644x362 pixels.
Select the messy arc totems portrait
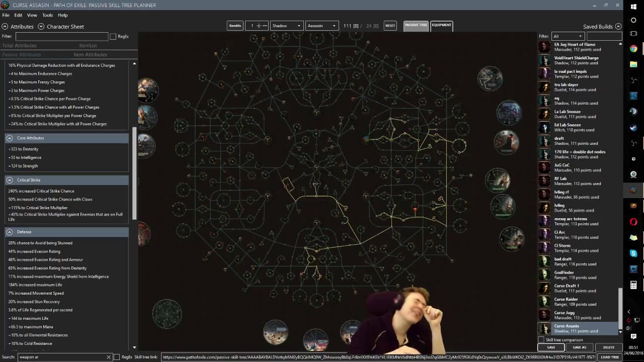(x=544, y=221)
